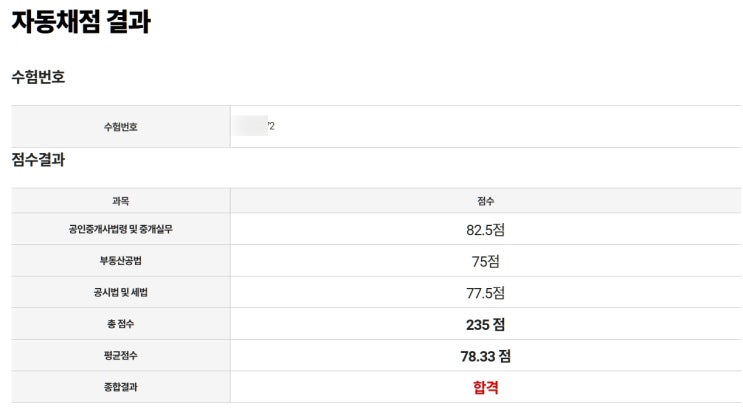Select the 수험번호 label cell in table
The image size is (743, 418).
(120, 127)
